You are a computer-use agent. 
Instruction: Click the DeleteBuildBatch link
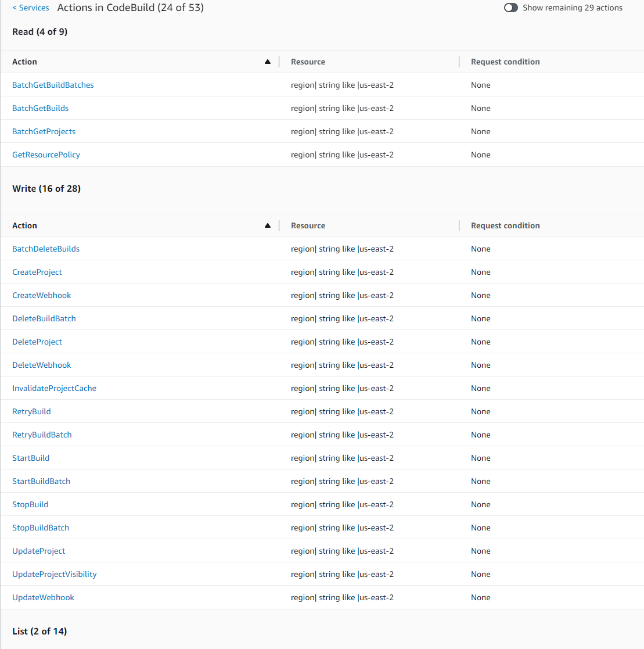click(44, 318)
